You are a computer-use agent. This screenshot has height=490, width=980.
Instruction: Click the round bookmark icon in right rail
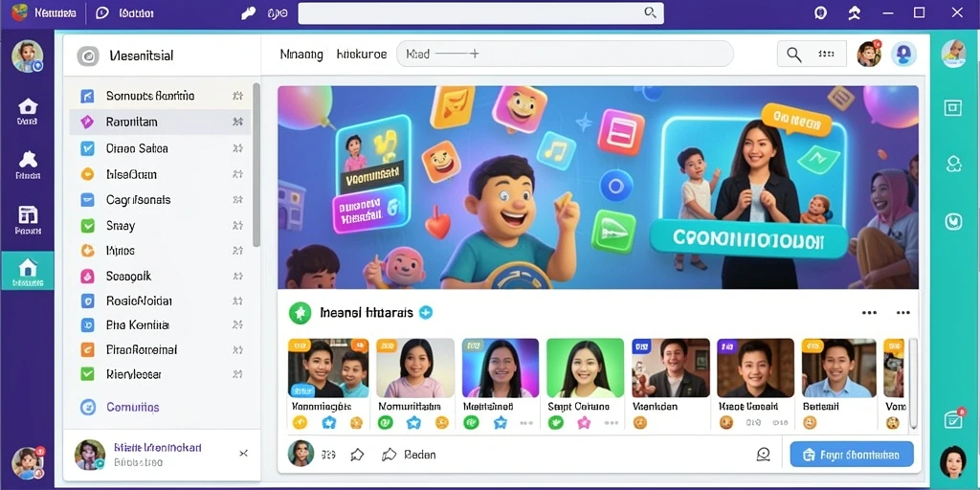pos(953,221)
